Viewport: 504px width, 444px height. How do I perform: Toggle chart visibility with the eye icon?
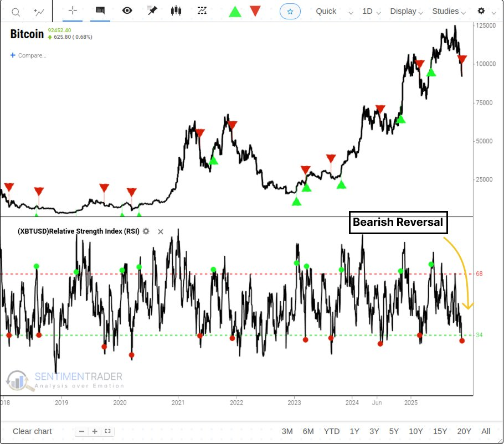click(127, 11)
